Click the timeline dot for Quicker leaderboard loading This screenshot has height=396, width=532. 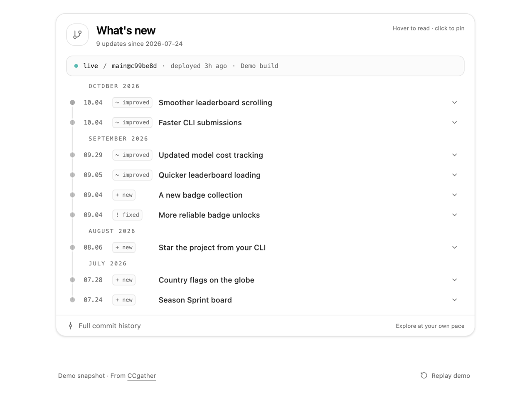click(x=72, y=175)
